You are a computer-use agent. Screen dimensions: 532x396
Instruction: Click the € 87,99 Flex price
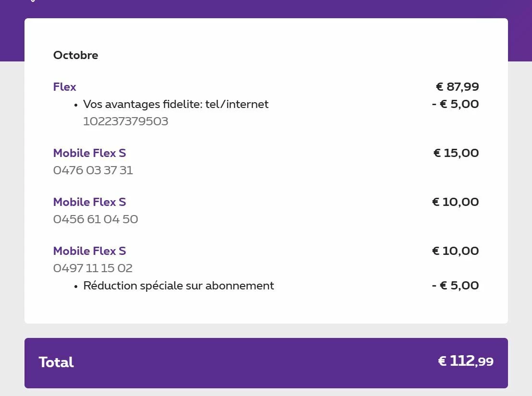point(457,87)
